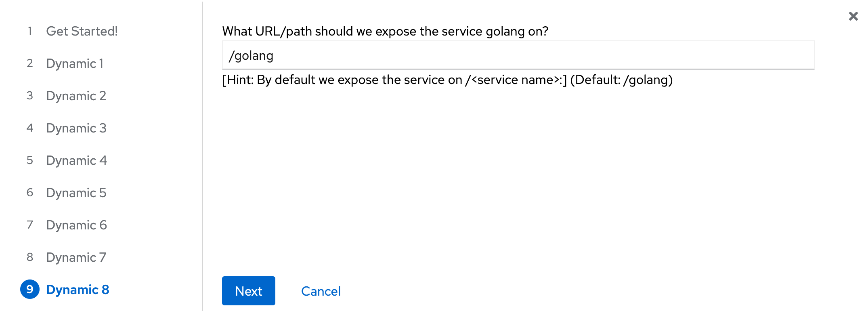Go to the Dynamic 2 step
This screenshot has width=868, height=311.
point(76,96)
